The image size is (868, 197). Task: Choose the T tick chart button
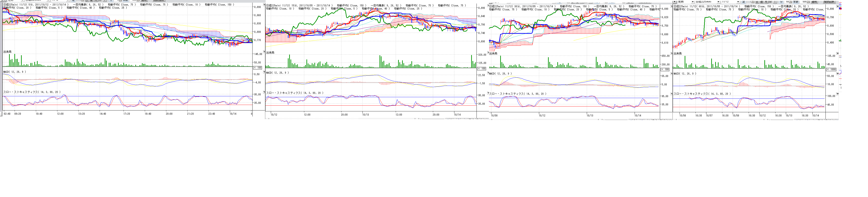[x=775, y=2]
